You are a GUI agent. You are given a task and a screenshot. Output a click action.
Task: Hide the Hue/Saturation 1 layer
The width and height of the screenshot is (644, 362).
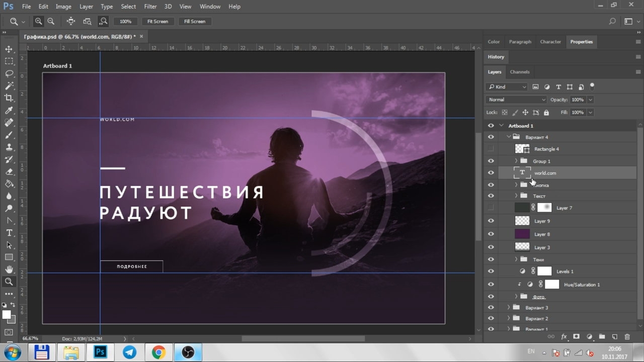pos(491,285)
